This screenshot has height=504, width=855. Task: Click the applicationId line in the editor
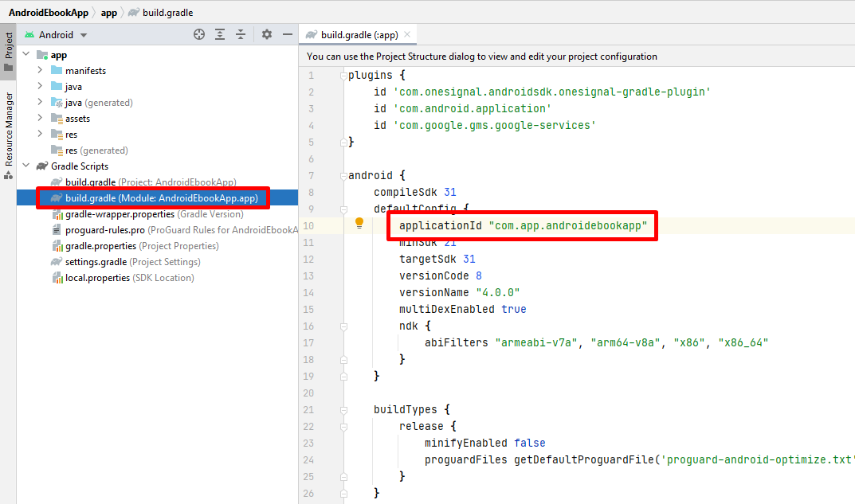point(522,225)
